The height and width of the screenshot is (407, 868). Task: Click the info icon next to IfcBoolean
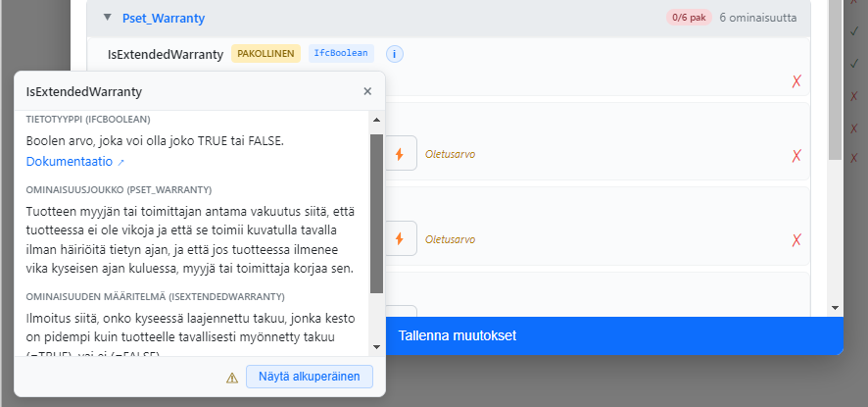(x=394, y=53)
